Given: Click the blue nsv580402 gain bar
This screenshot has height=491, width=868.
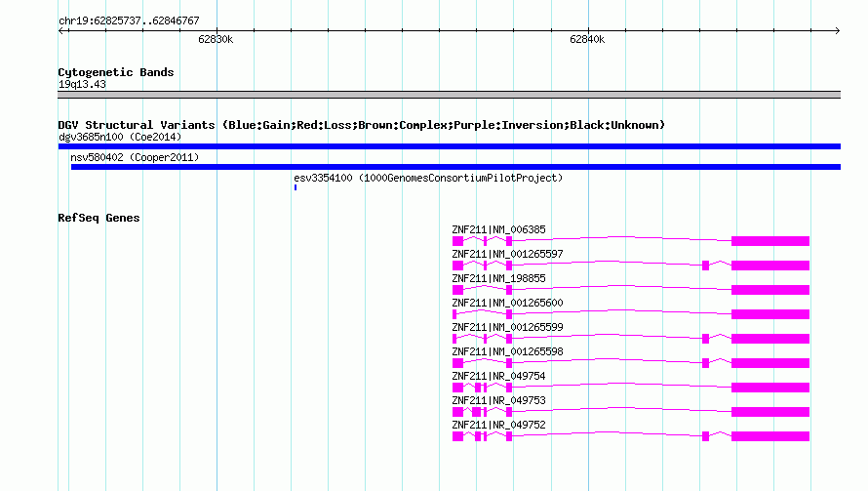Looking at the screenshot, I should pos(455,167).
